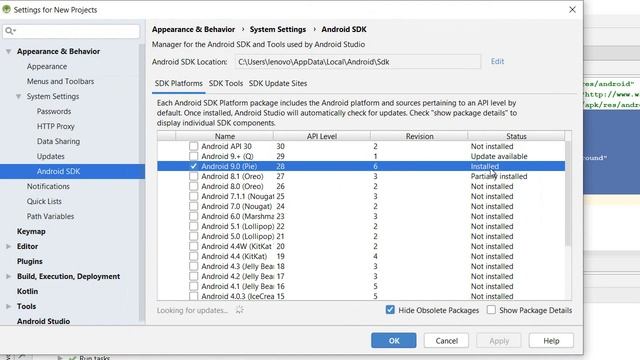Sort table by Status column header
The image size is (640, 360).
point(516,136)
